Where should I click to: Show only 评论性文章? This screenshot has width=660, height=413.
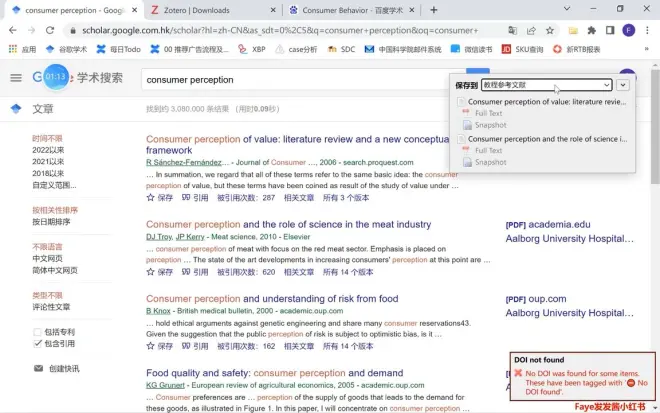tap(51, 307)
